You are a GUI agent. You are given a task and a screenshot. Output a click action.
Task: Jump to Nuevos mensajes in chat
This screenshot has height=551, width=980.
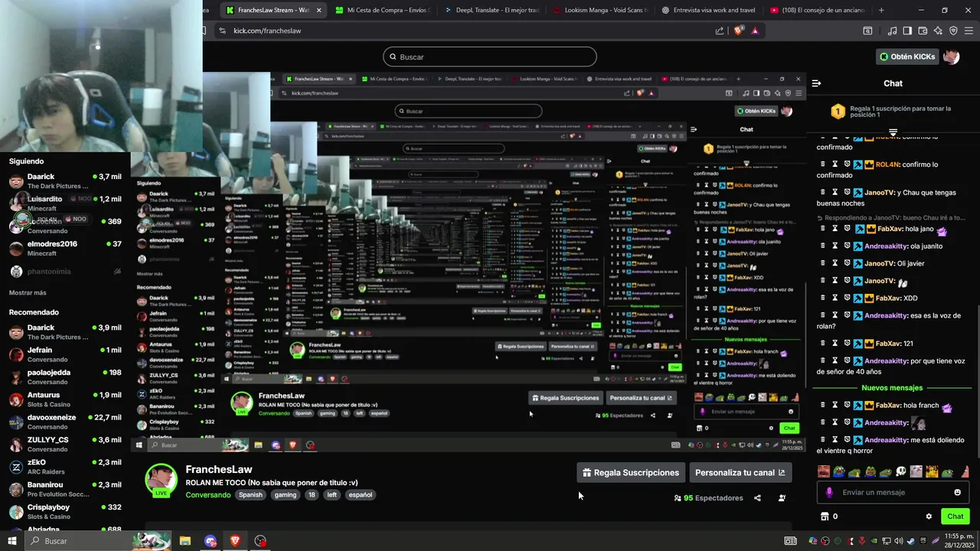click(892, 388)
